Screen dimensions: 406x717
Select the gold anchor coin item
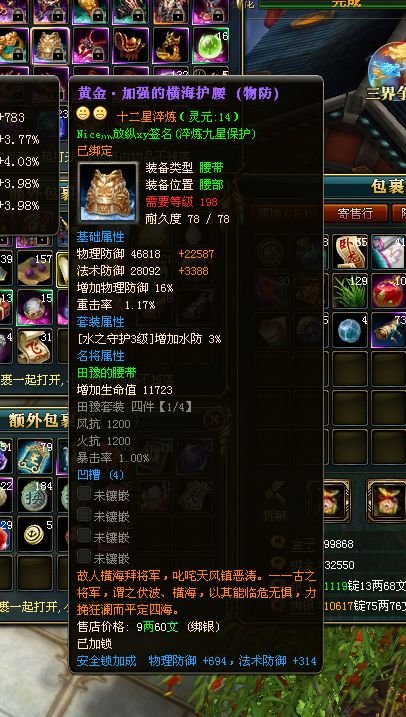35,534
